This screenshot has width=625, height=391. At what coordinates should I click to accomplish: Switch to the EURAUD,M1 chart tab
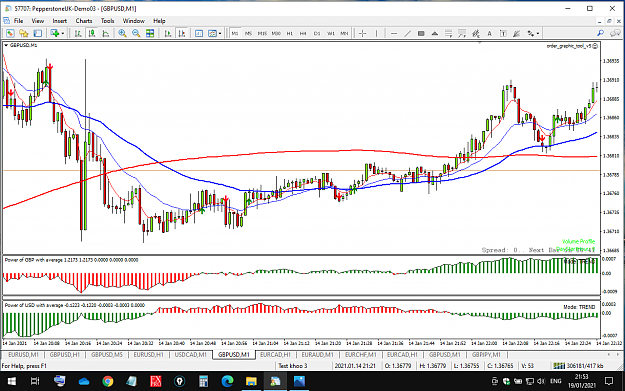pyautogui.click(x=317, y=354)
